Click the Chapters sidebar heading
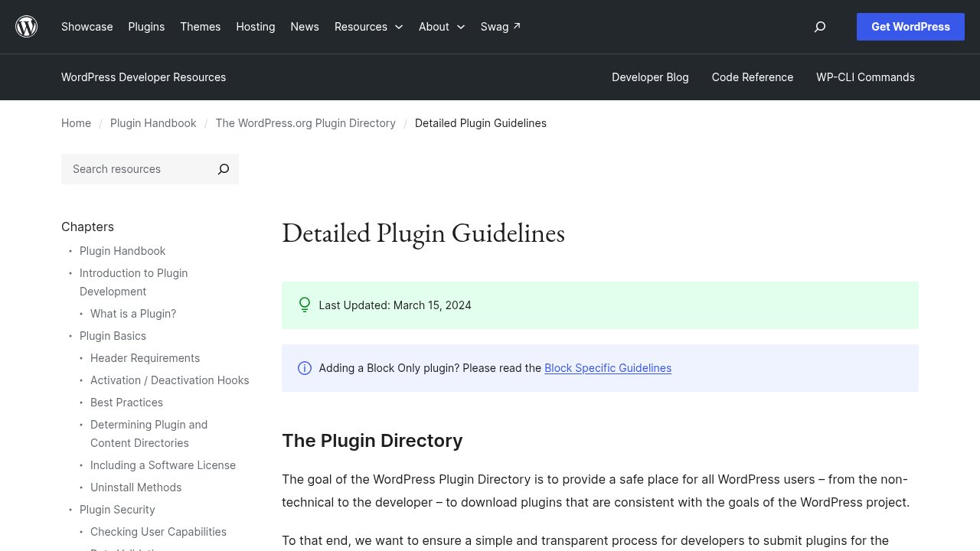 87,227
